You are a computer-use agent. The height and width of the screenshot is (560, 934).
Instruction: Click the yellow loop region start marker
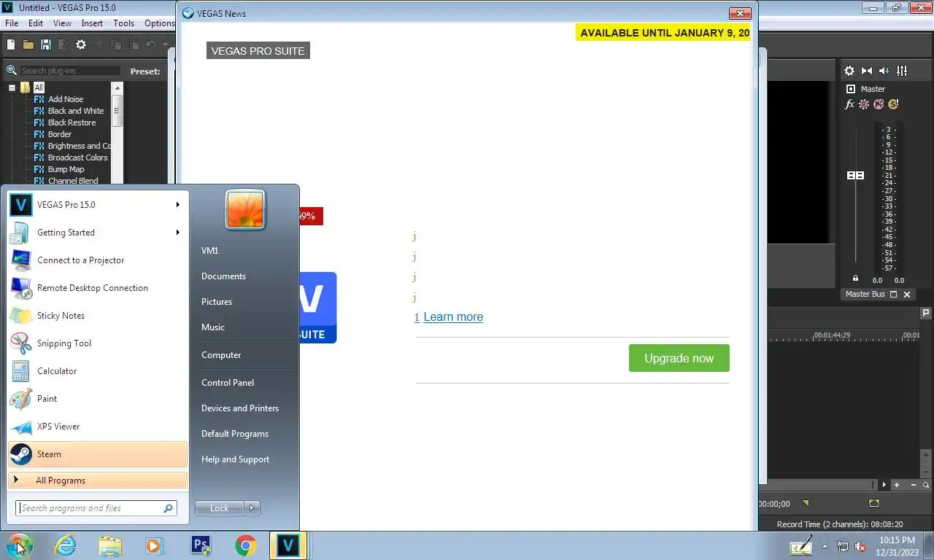(806, 503)
